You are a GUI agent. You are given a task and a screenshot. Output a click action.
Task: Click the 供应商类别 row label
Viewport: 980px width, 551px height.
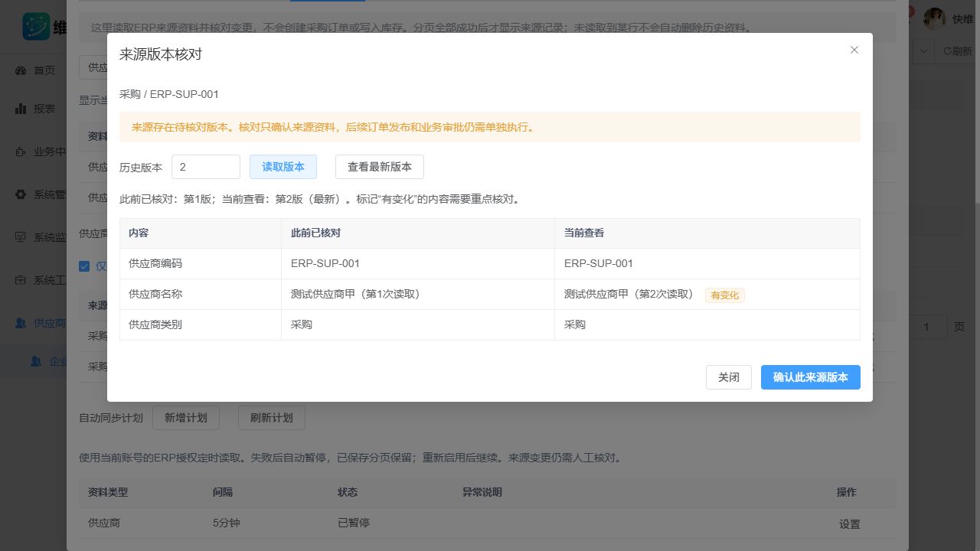155,324
